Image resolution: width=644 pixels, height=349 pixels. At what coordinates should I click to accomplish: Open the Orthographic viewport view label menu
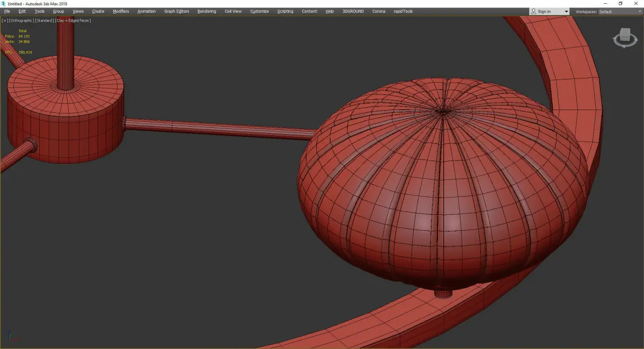[21, 20]
